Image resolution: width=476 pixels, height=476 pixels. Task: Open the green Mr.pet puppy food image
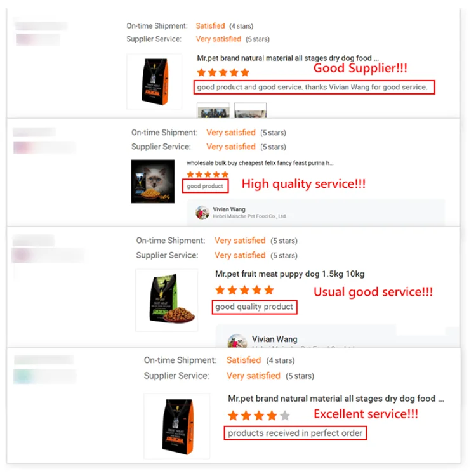[x=167, y=300]
